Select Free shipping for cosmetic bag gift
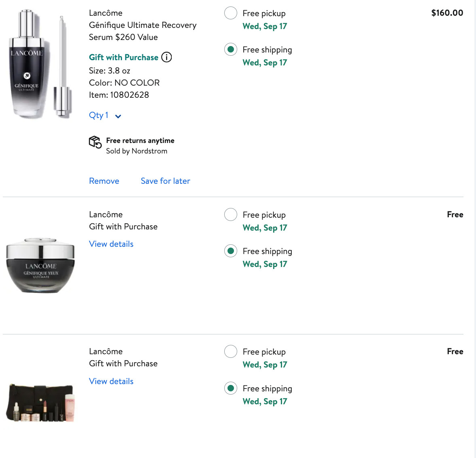The width and height of the screenshot is (476, 458). (x=231, y=388)
